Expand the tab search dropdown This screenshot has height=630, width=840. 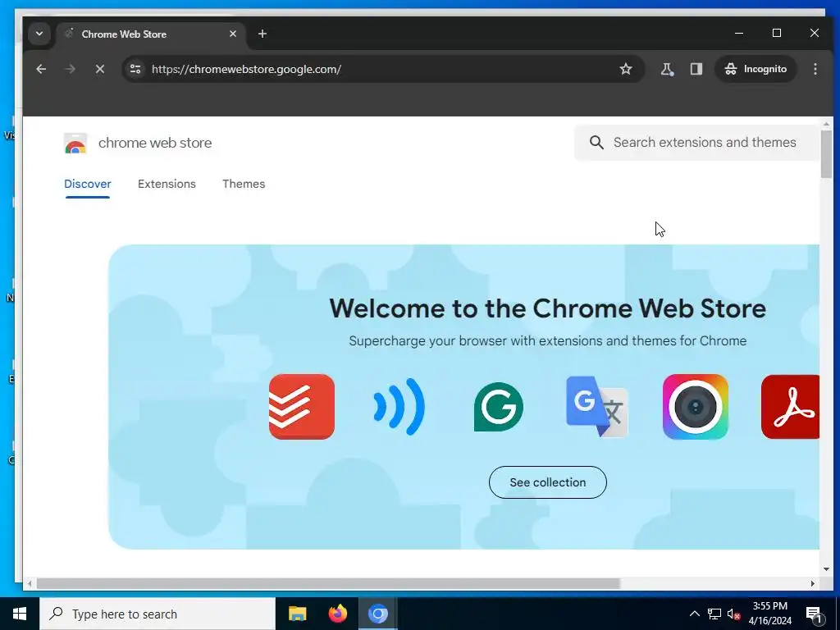(x=39, y=34)
